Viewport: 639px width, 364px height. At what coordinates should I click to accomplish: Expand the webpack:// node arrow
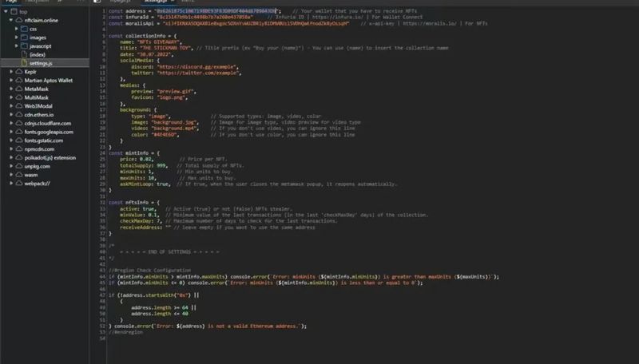[11, 184]
